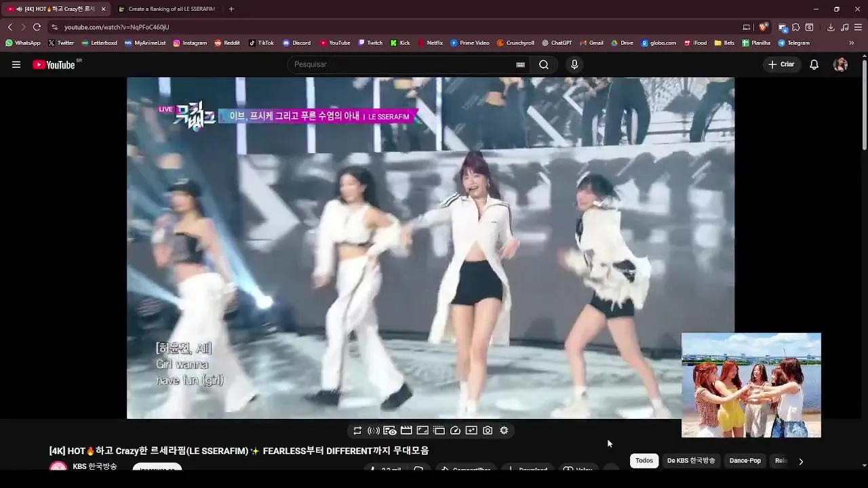Screen dimensions: 868x488
Task: Open the Twitter bookmark
Action: pyautogui.click(x=61, y=43)
